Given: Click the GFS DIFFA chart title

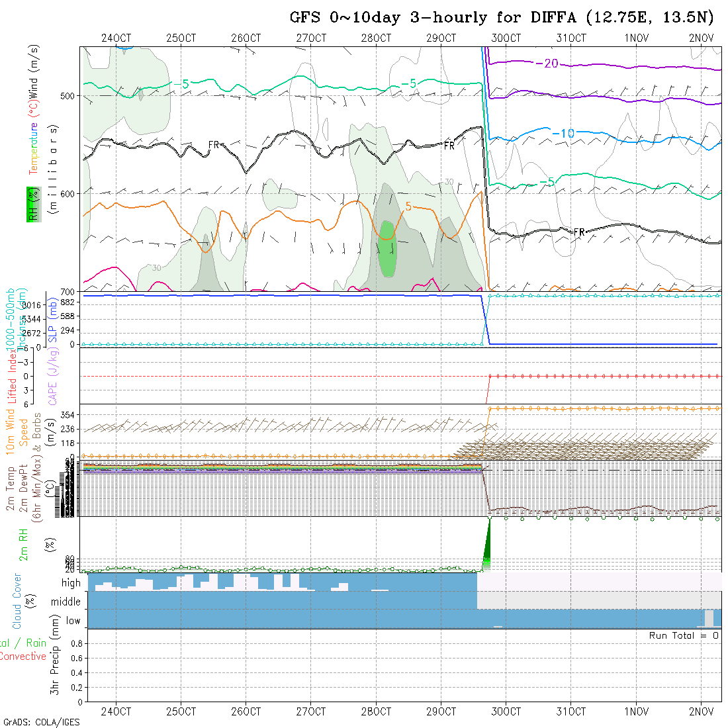Looking at the screenshot, I should point(501,17).
